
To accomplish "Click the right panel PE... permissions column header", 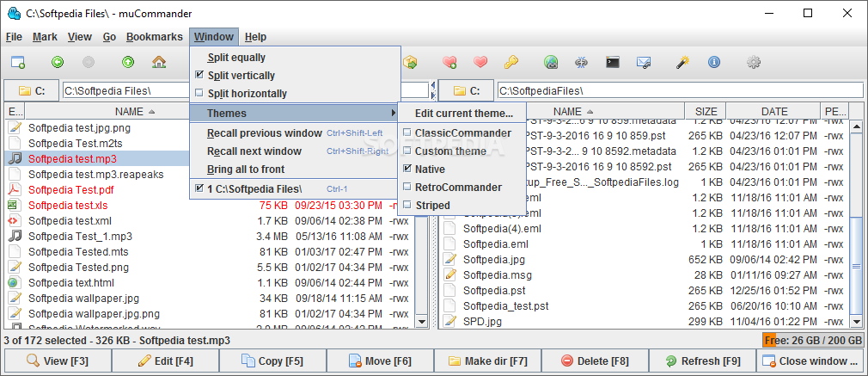I will 834,112.
